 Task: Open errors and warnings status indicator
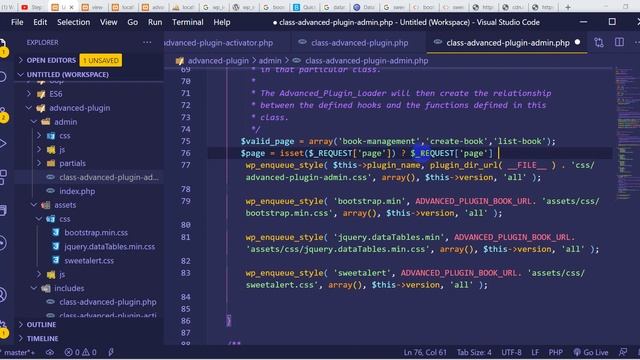pyautogui.click(x=81, y=353)
